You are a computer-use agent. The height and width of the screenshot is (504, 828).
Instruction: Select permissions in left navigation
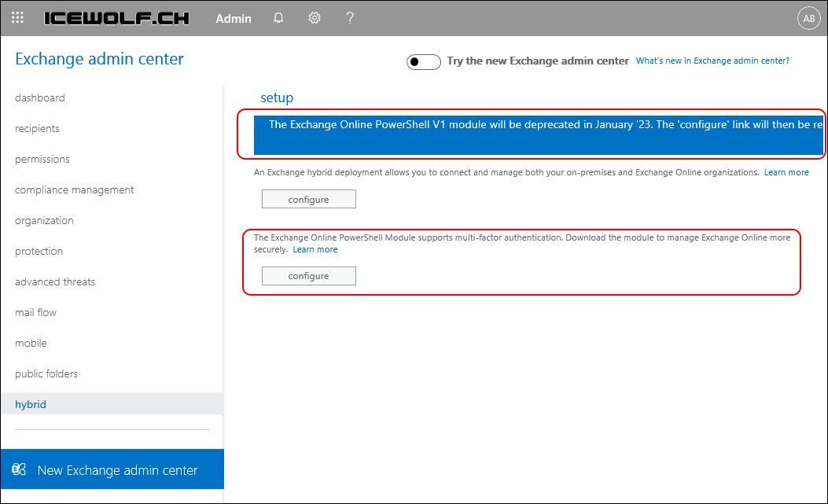42,159
